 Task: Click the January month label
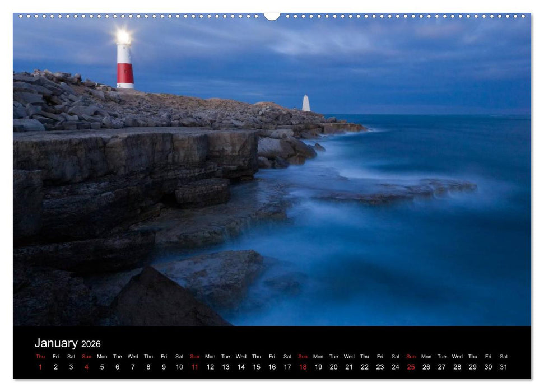click(58, 342)
